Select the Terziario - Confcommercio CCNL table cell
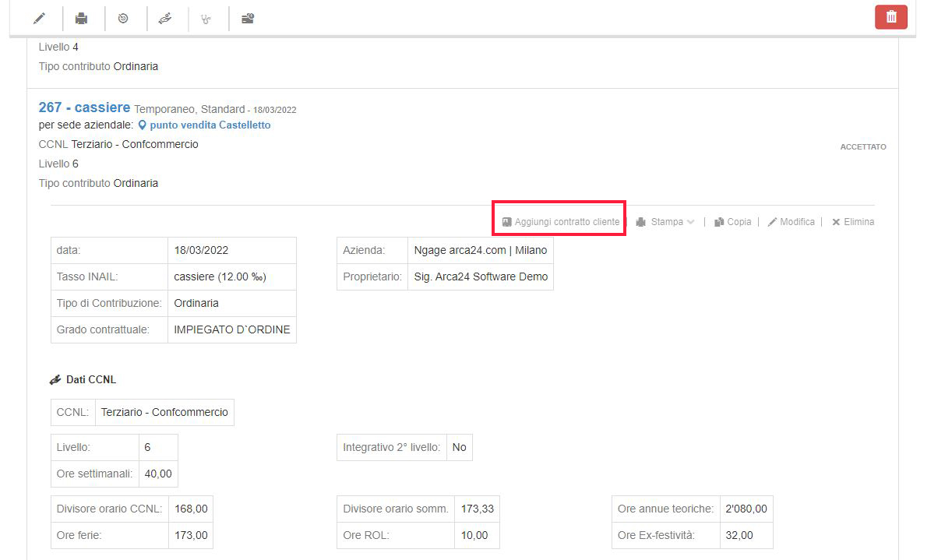This screenshot has height=560, width=952. coord(164,412)
